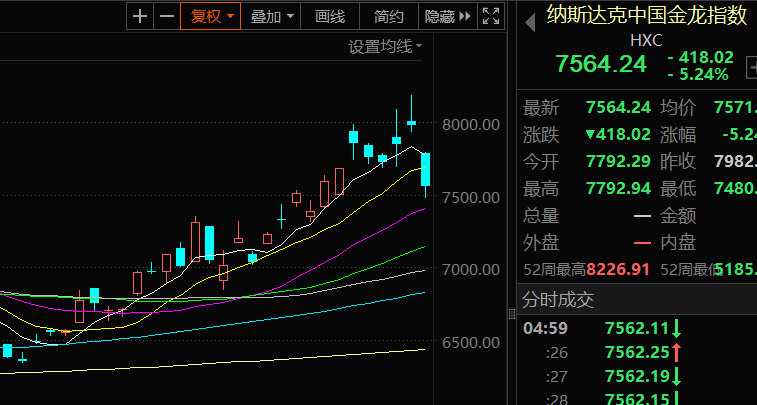Image resolution: width=757 pixels, height=405 pixels.
Task: Open the 叠加 overlay dropdown
Action: (x=271, y=16)
